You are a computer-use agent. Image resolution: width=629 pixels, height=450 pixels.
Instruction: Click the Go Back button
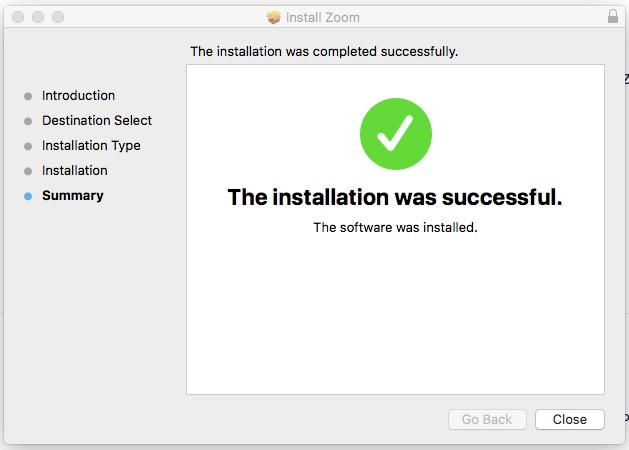tap(487, 420)
